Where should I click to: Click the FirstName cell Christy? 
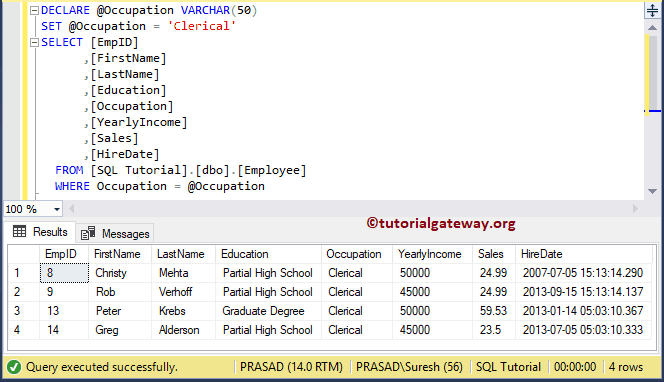[x=120, y=273]
